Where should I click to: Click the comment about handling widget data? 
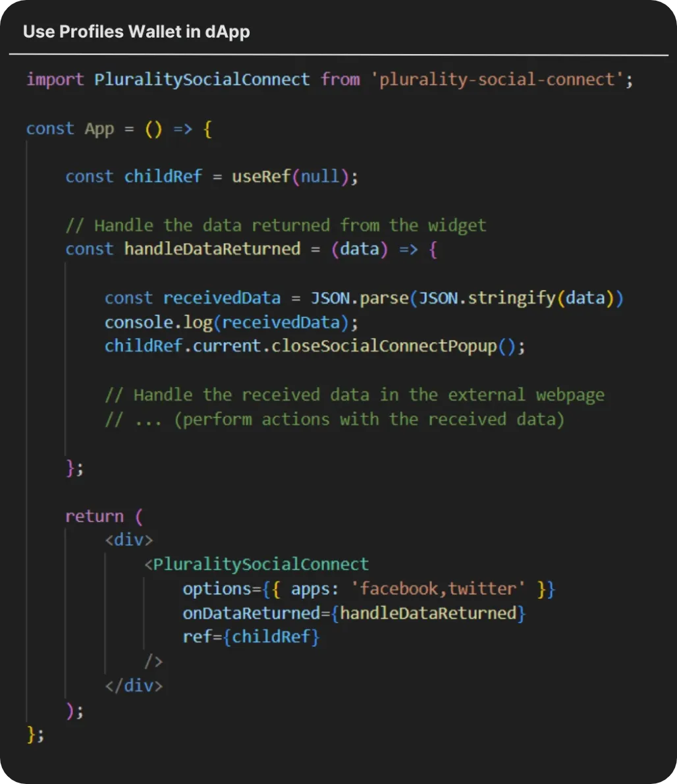pos(277,225)
